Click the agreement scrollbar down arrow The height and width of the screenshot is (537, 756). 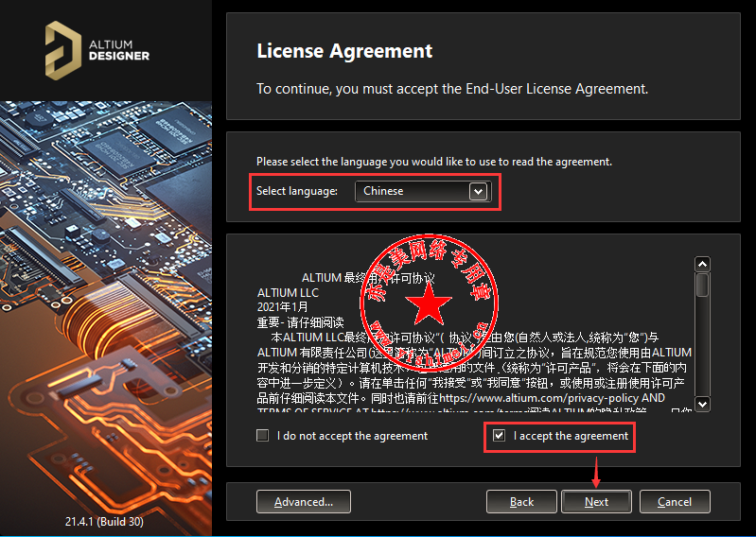(x=702, y=404)
